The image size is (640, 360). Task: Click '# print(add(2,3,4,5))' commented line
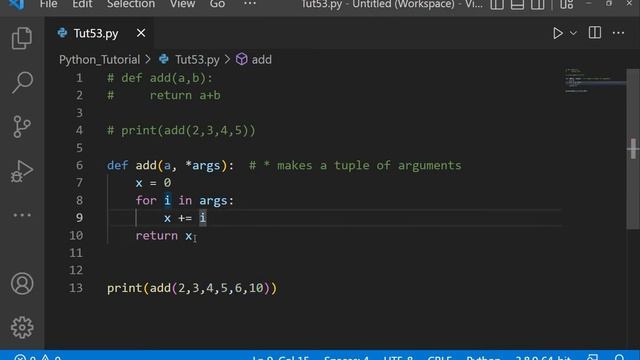coord(181,131)
